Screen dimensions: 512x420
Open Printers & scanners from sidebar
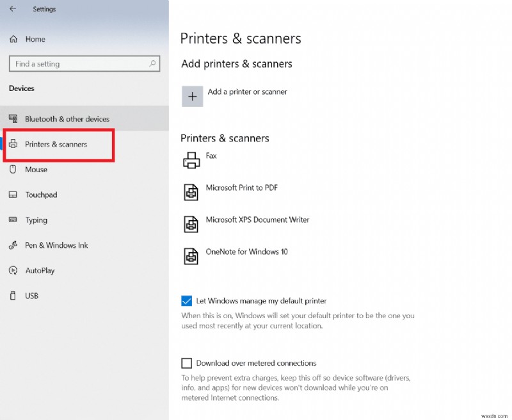[58, 144]
